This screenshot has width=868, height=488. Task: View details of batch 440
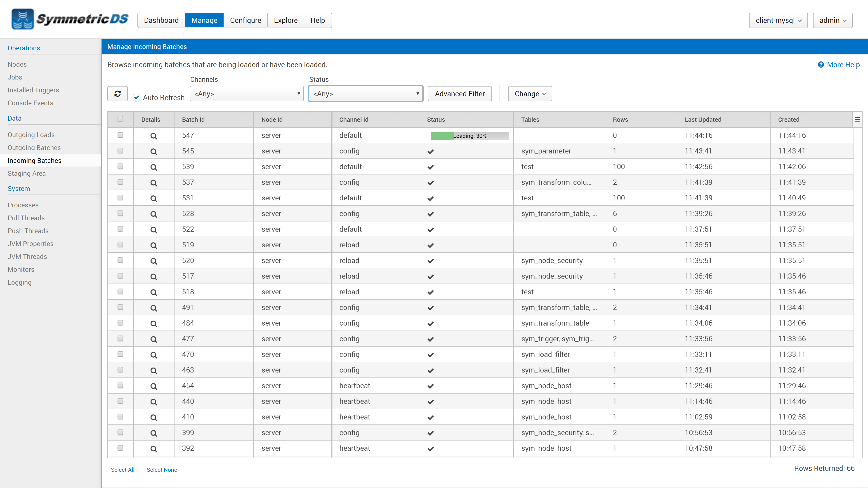click(x=154, y=402)
